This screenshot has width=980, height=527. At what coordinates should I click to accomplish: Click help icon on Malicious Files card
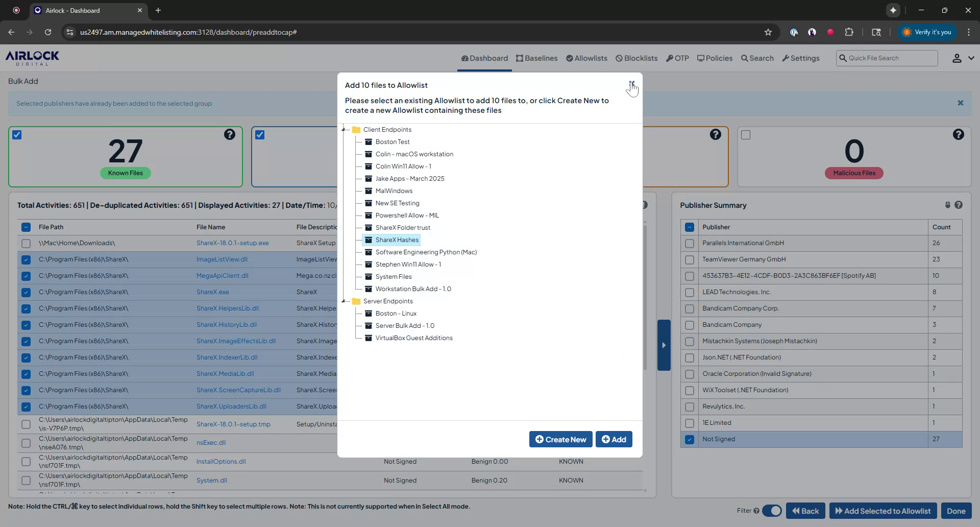[958, 134]
